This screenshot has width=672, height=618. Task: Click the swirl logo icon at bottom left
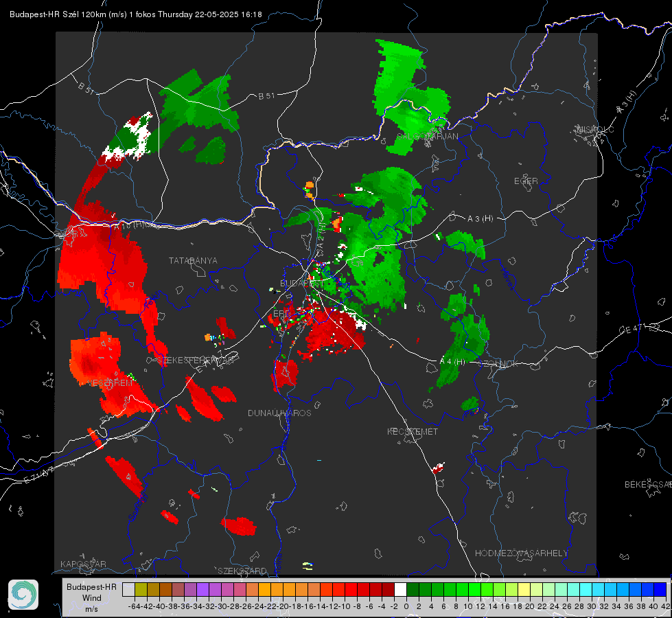(23, 595)
